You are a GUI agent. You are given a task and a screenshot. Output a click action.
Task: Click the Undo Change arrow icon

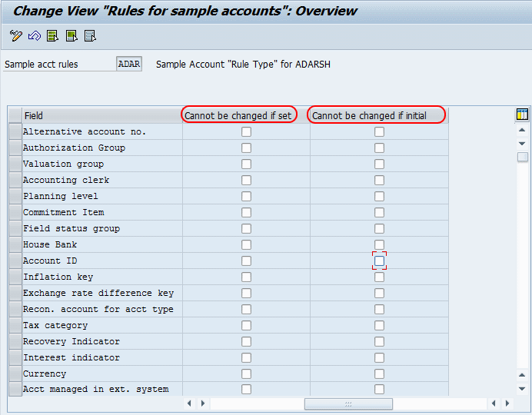click(x=34, y=35)
